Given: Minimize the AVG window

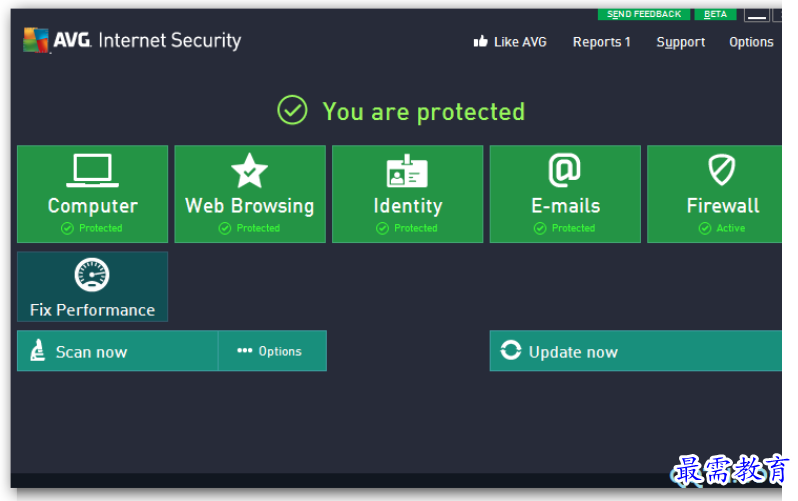Looking at the screenshot, I should pos(757,15).
